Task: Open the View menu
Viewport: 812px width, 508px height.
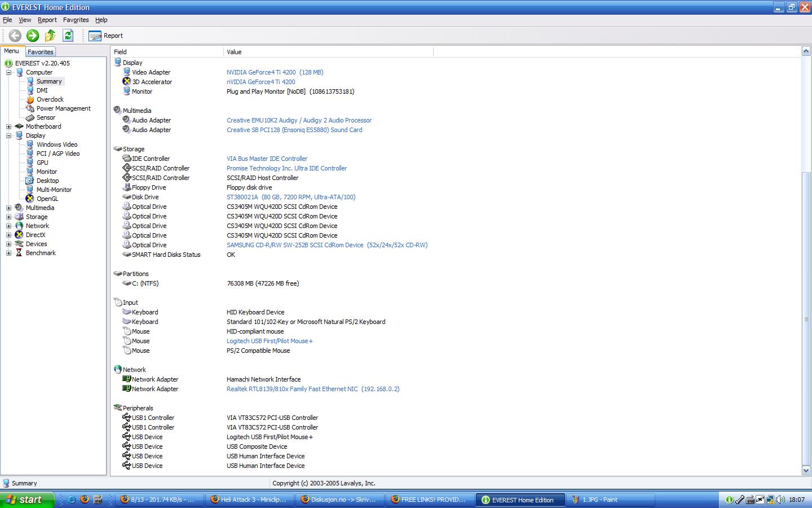Action: point(25,20)
